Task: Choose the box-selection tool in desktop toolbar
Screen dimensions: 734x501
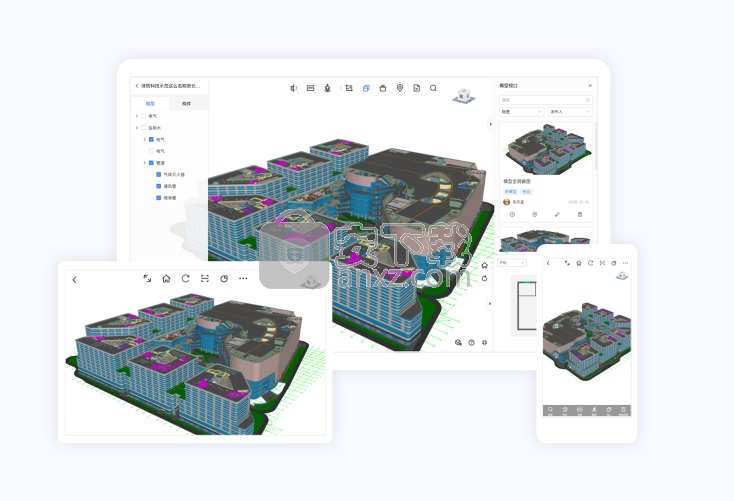Action: (x=349, y=88)
